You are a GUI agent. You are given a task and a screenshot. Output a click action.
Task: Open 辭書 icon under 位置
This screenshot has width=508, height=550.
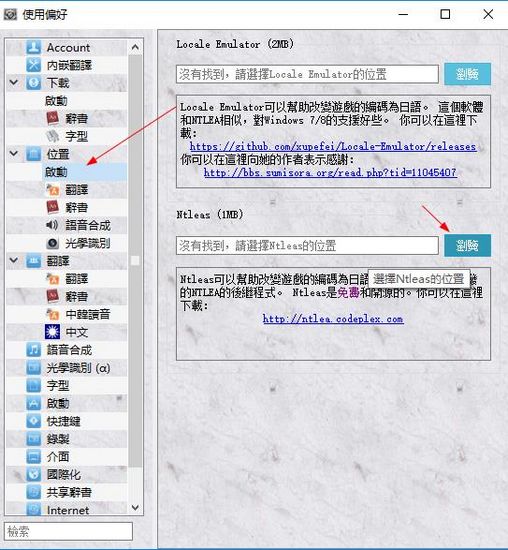point(53,207)
